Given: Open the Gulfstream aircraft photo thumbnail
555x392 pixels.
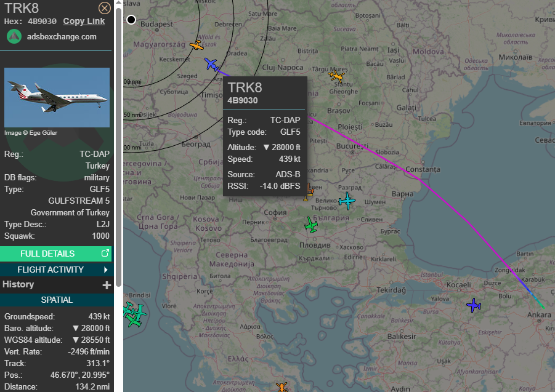Looking at the screenshot, I should coord(57,97).
